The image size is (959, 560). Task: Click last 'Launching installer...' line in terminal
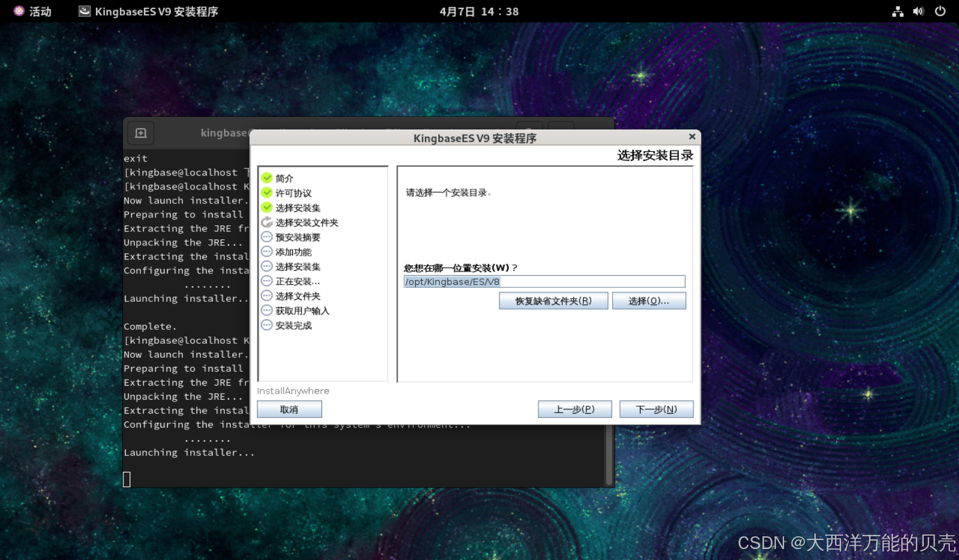(x=189, y=452)
